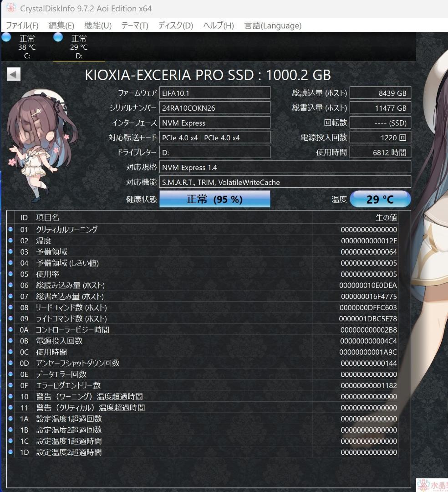This screenshot has height=492, width=448.
Task: Open the ディスク(D) disk selection menu
Action: [174, 26]
